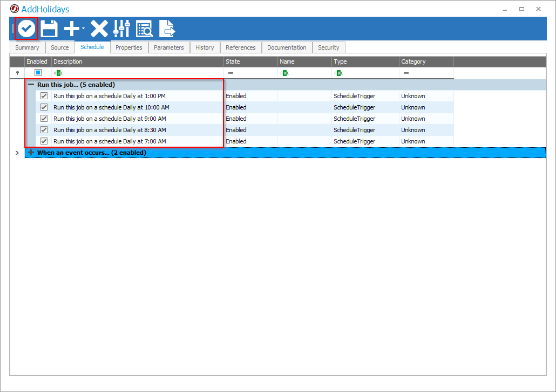Click the X delete trigger icon

(x=99, y=28)
